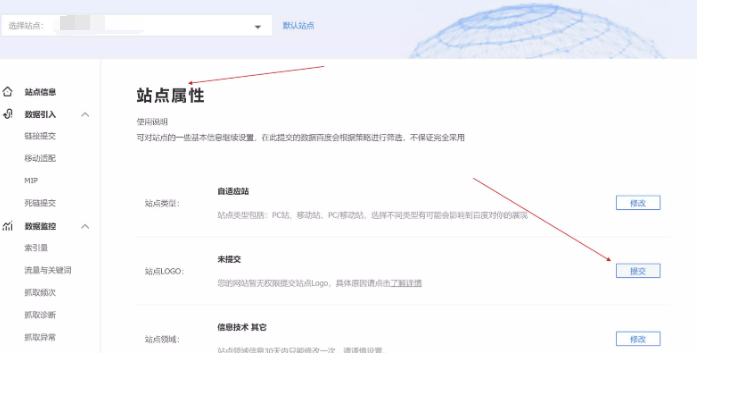The height and width of the screenshot is (396, 736).
Task: Open 抓取异常 sidebar item
Action: [x=40, y=337]
